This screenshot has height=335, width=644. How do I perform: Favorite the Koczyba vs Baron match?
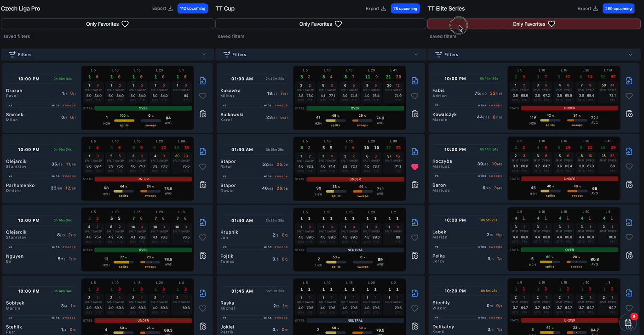pos(629,167)
